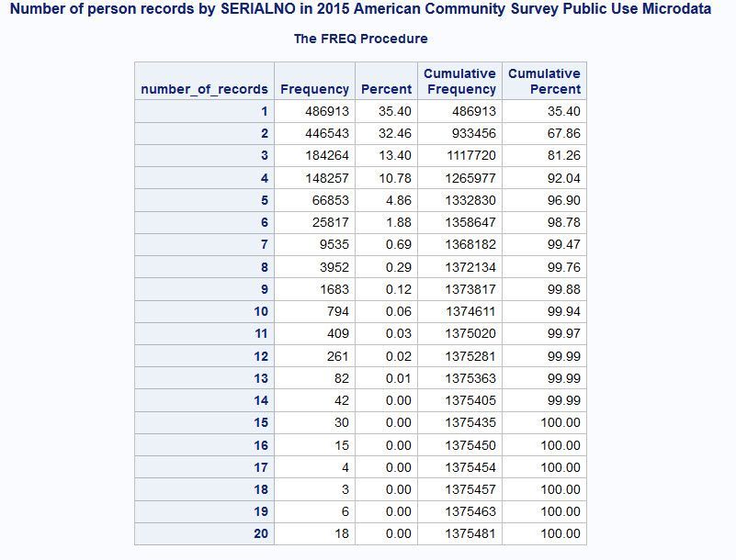Click frequency value 1683

point(334,289)
